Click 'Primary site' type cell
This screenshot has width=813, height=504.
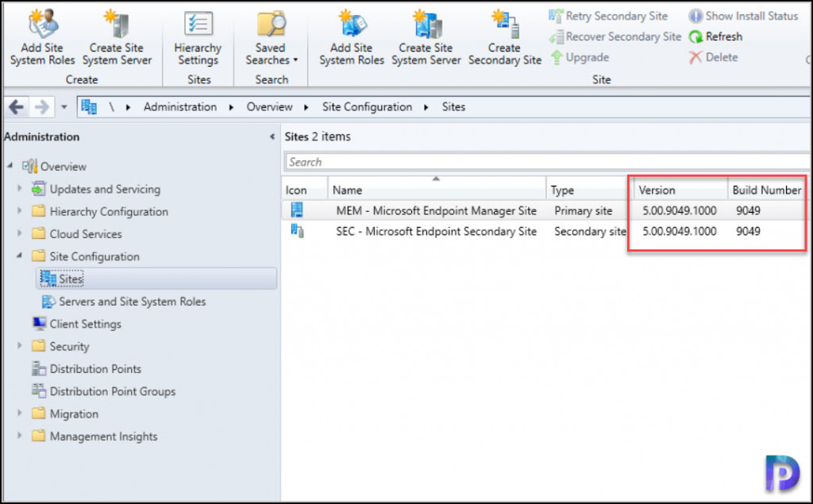point(584,211)
